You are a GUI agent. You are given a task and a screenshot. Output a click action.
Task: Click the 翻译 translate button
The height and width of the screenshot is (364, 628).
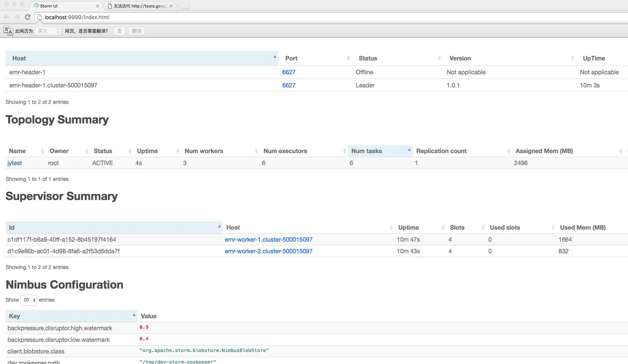click(136, 31)
